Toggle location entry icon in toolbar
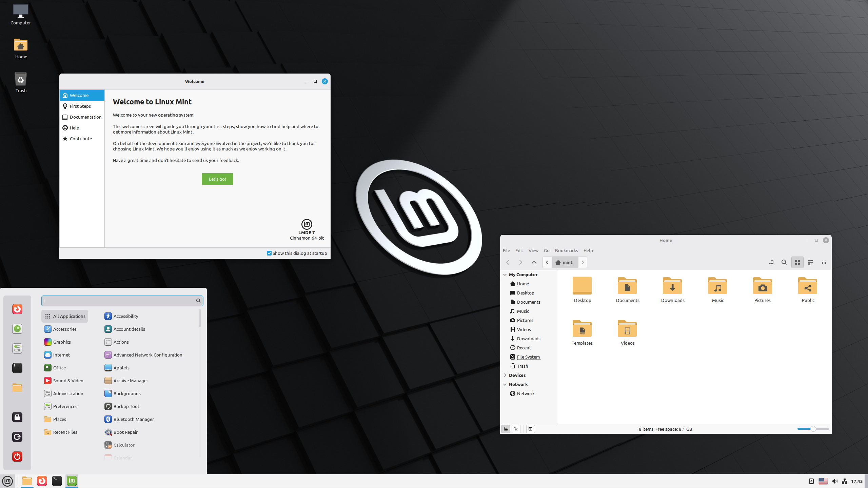This screenshot has height=488, width=868. tap(771, 262)
